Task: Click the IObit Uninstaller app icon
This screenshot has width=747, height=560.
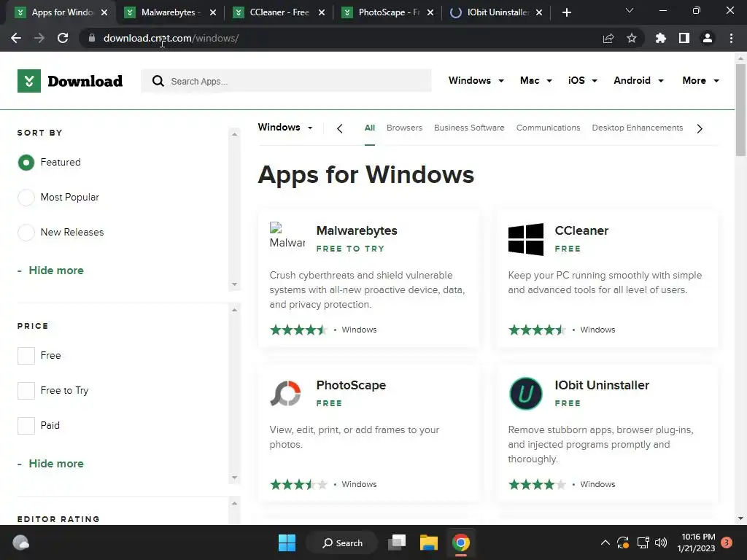Action: point(526,394)
